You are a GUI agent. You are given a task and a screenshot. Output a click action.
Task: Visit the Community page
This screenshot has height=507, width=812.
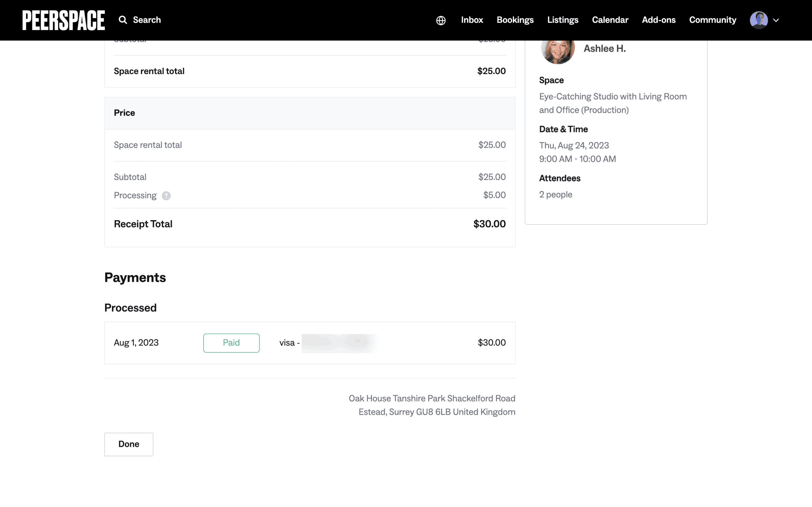[x=712, y=20]
